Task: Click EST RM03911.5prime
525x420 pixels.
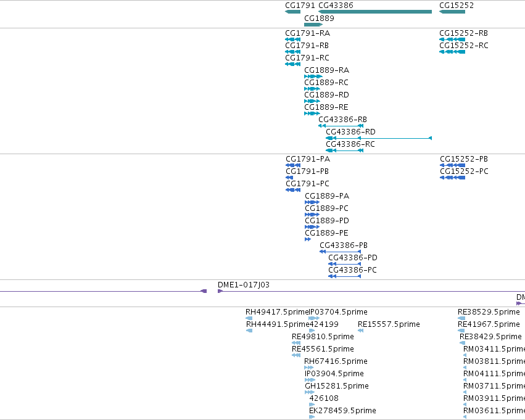Action: point(494,398)
